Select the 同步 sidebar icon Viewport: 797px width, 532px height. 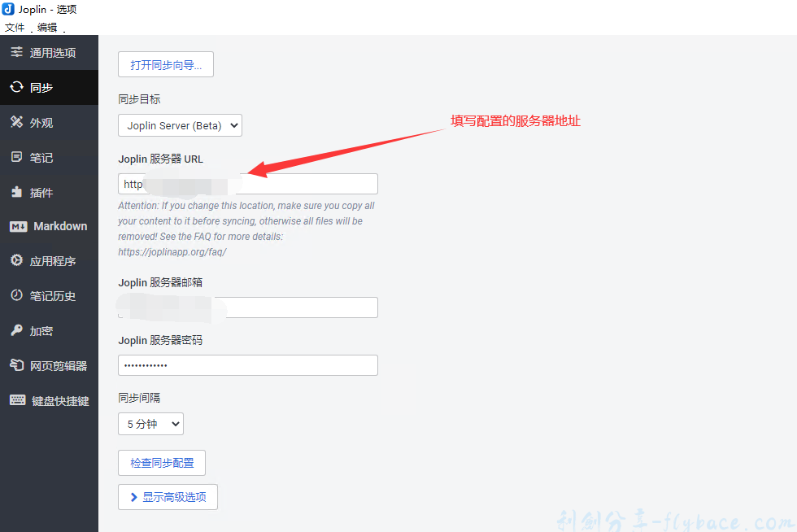[x=49, y=87]
